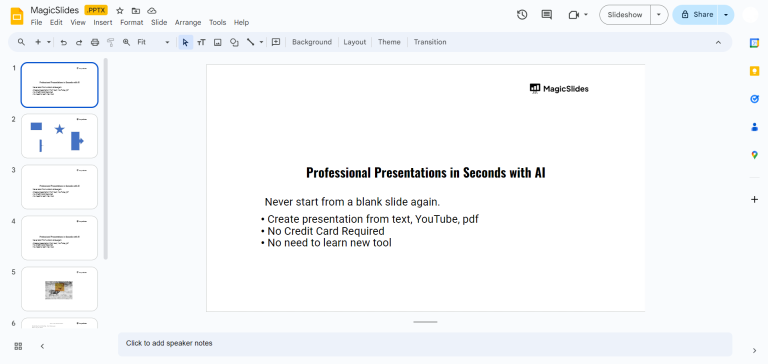The width and height of the screenshot is (768, 364).
Task: Click the Share button
Action: (x=696, y=15)
